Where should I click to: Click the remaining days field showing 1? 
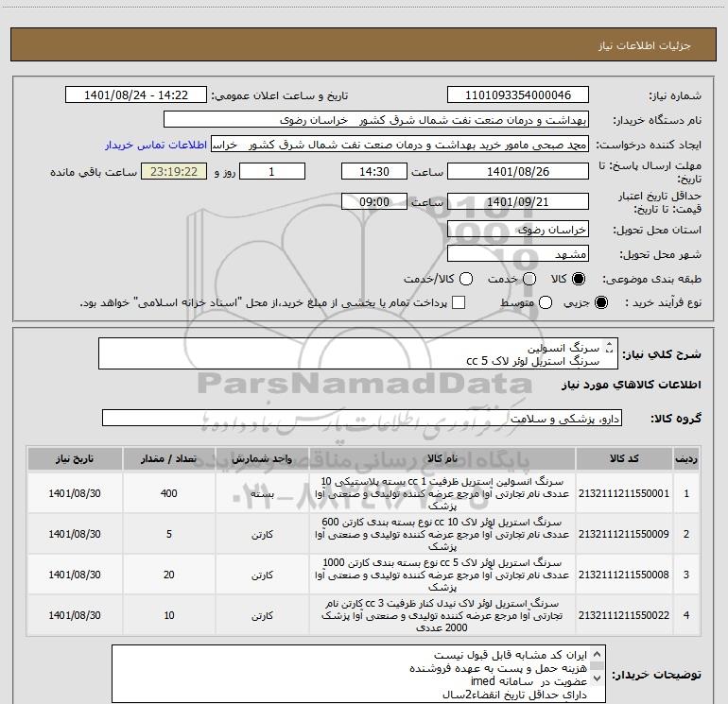click(272, 172)
